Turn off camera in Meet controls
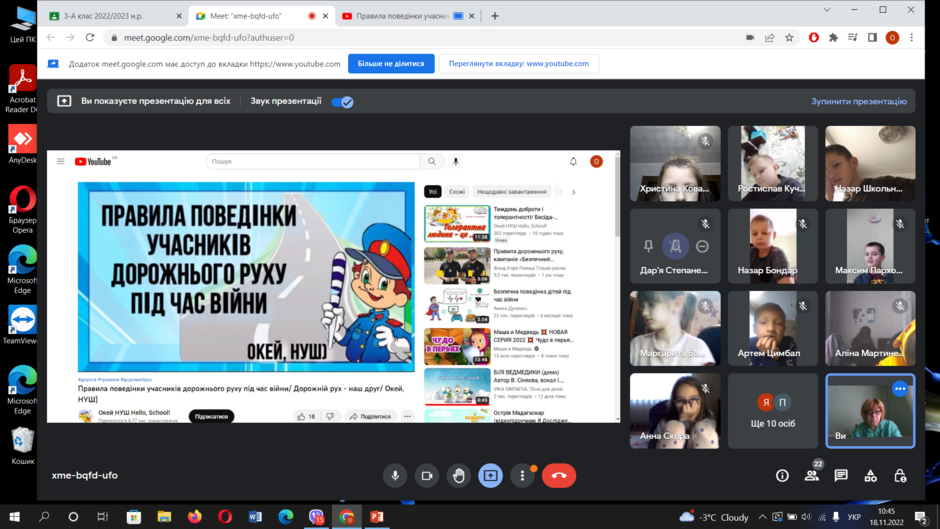 coord(427,476)
